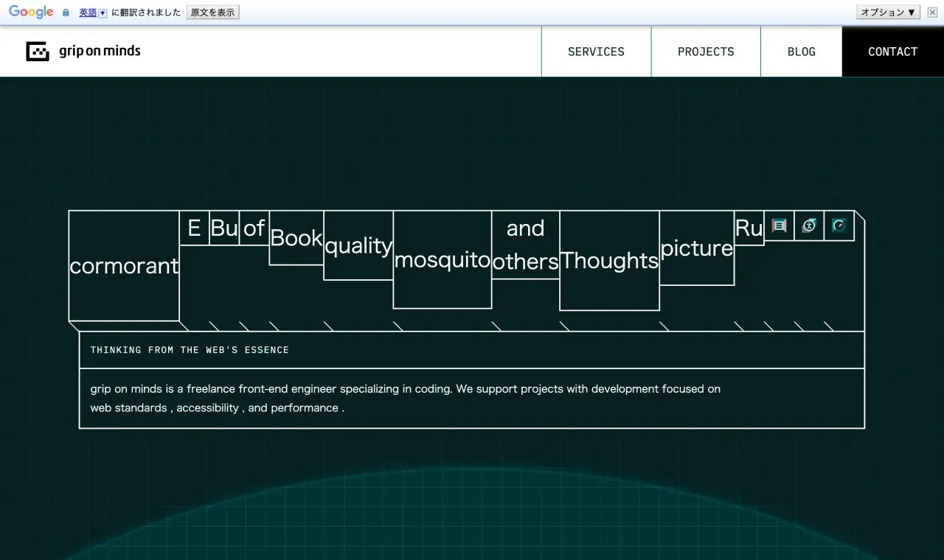Open the SERVICES menu item
Screen dimensions: 944x560
(596, 52)
